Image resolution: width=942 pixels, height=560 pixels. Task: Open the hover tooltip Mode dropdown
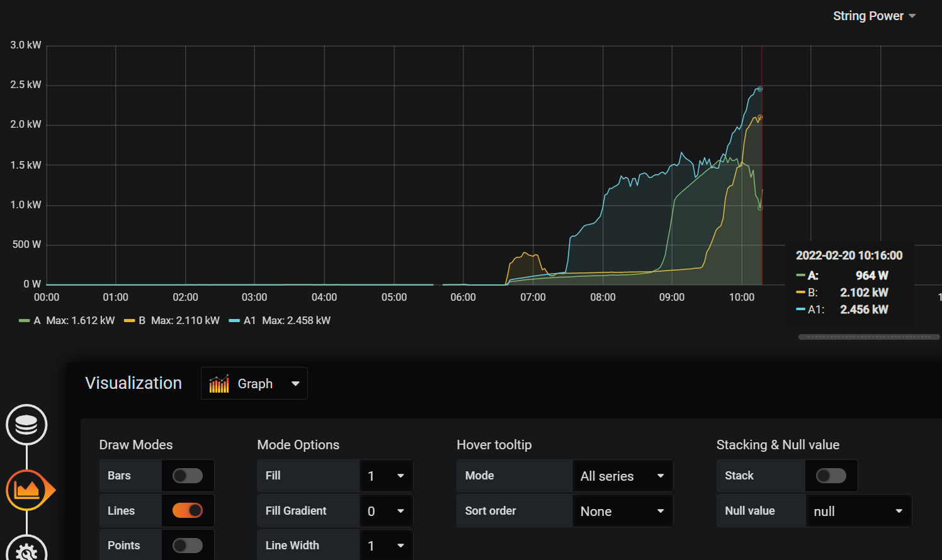(622, 476)
